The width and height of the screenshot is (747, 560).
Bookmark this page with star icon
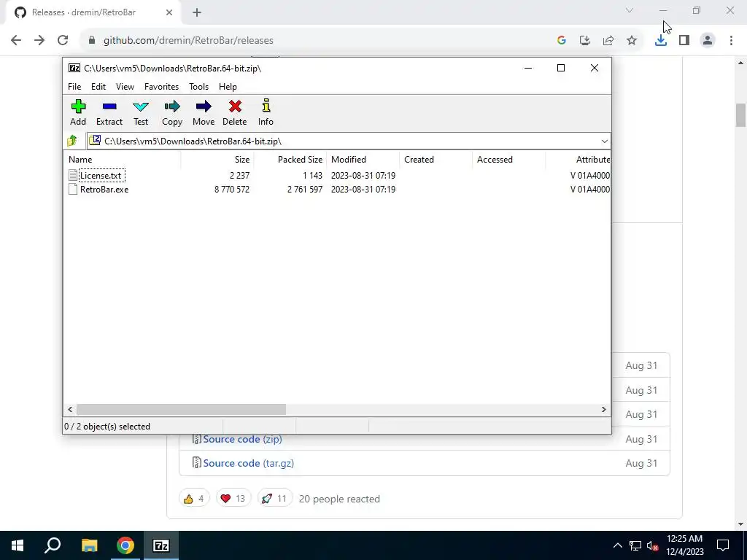(x=632, y=41)
